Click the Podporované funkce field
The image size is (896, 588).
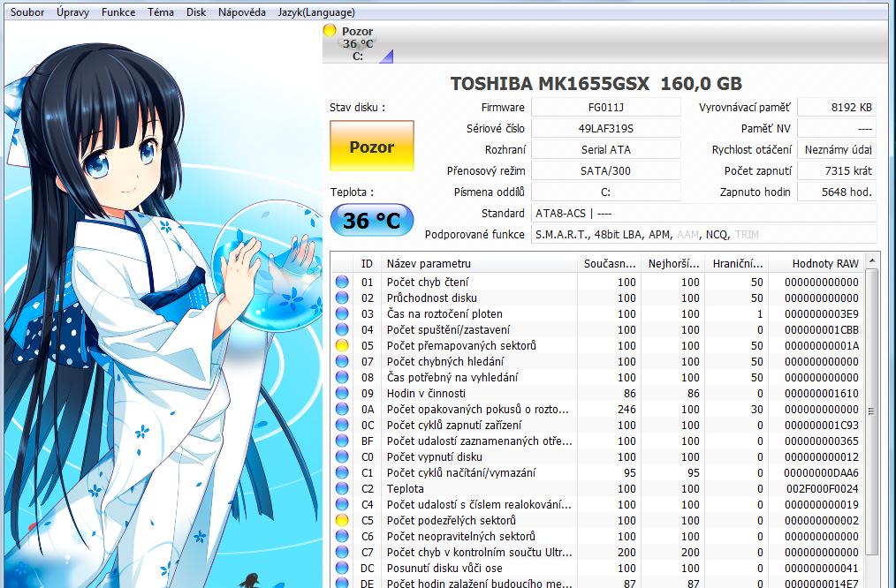(x=704, y=234)
